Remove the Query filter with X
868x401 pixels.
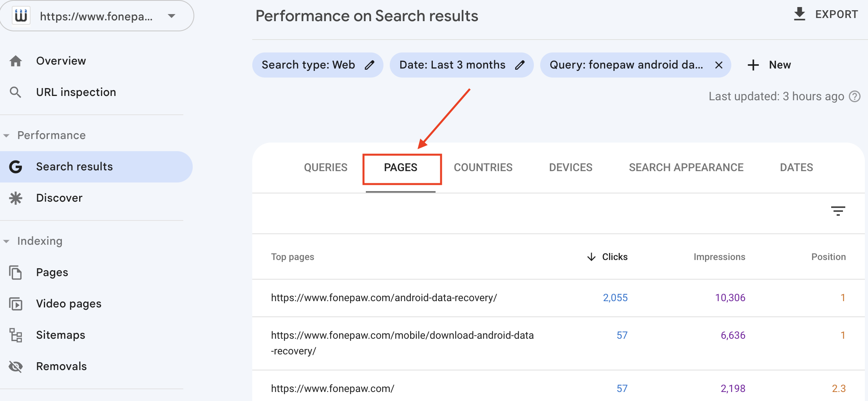coord(718,65)
